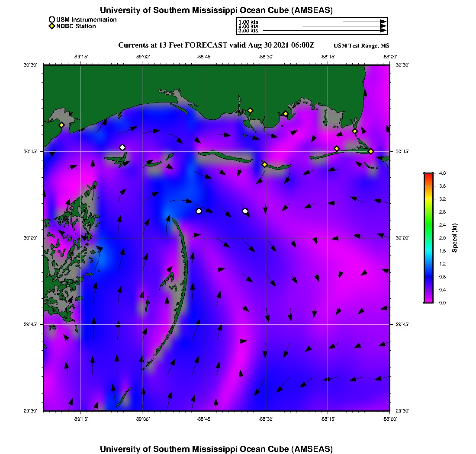Click the Speed (kt) colorbar axis label
The width and height of the screenshot is (476, 454).
pos(455,238)
